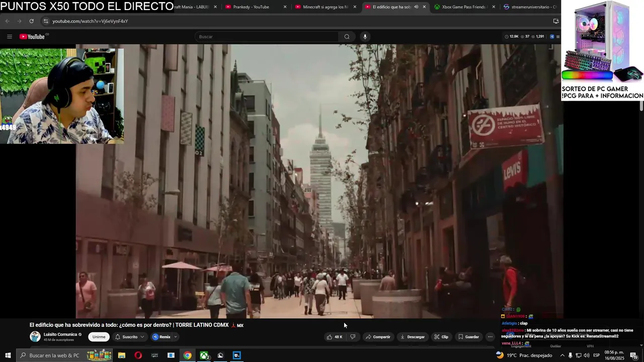Open the Luisito Comunica channel avatar
Viewport: 644px width, 362px height.
coord(35,337)
